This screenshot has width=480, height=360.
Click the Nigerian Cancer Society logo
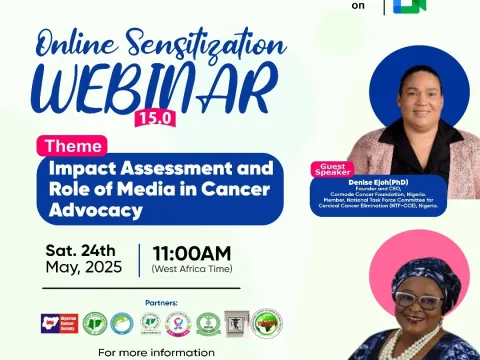(60, 323)
